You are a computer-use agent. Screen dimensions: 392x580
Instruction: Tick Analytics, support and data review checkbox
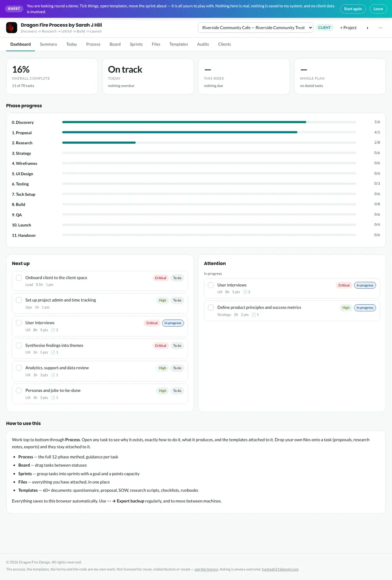pos(19,368)
